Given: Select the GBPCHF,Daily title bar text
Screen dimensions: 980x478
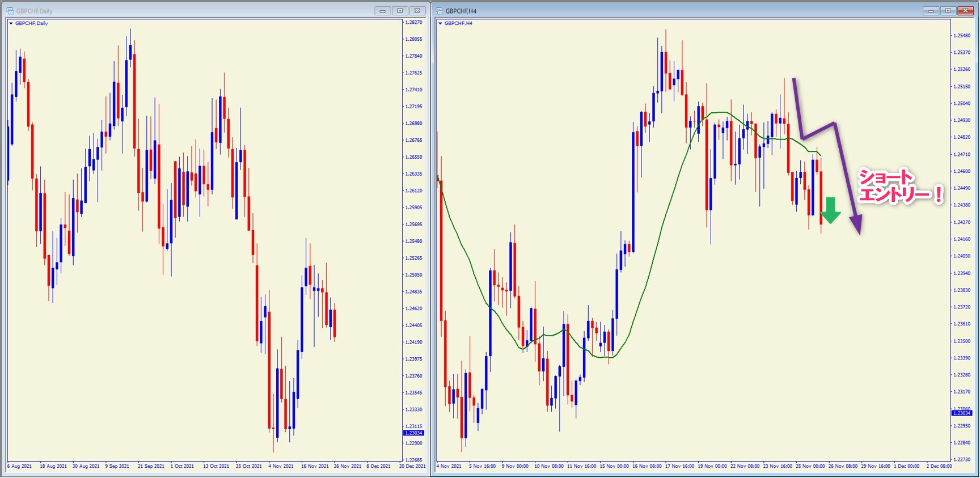Looking at the screenshot, I should click(x=34, y=11).
